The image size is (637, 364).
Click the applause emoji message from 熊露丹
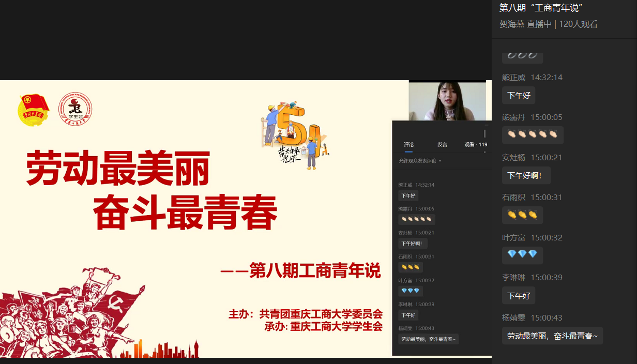(x=533, y=135)
